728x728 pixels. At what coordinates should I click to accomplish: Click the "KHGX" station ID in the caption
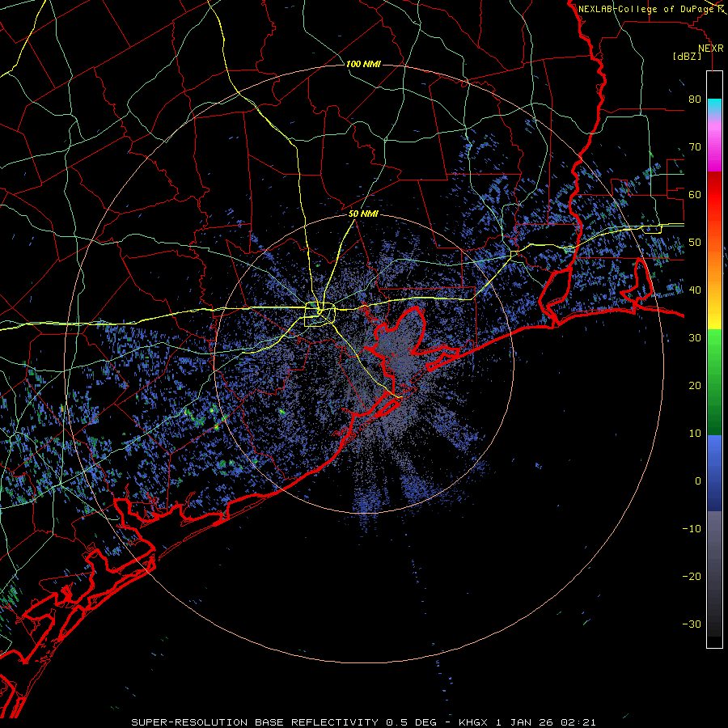pos(475,722)
